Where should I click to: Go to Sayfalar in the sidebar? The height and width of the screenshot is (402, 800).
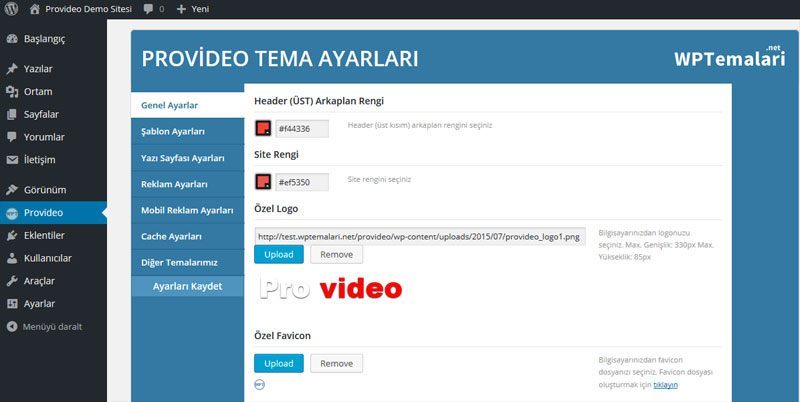pos(41,114)
